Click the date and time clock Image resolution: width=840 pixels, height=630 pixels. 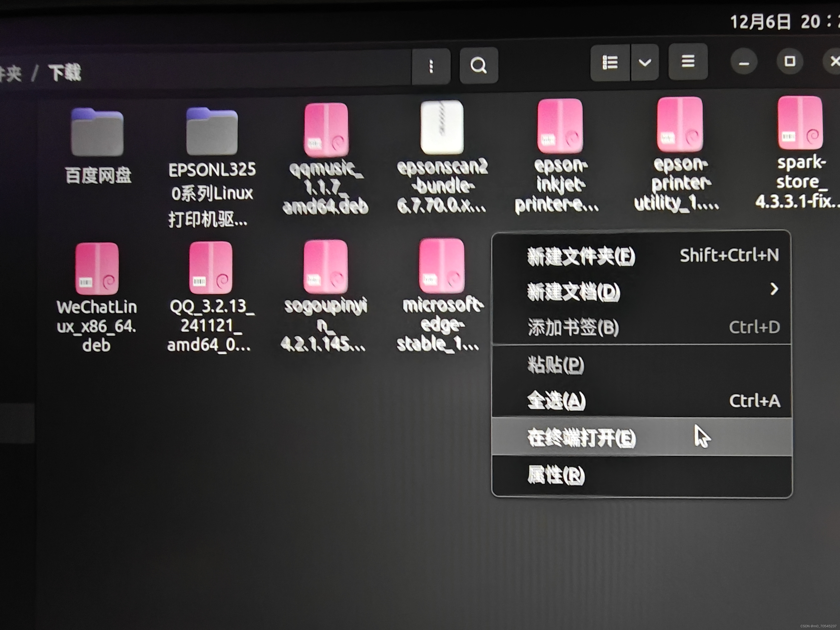coord(782,22)
